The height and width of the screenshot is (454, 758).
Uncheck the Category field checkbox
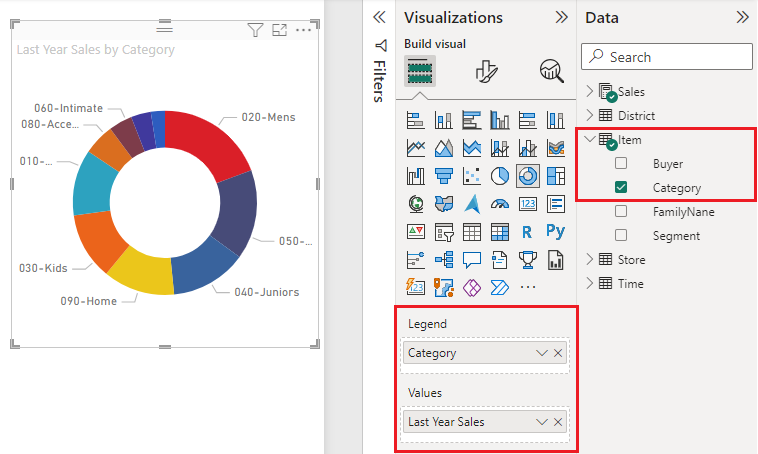click(621, 187)
